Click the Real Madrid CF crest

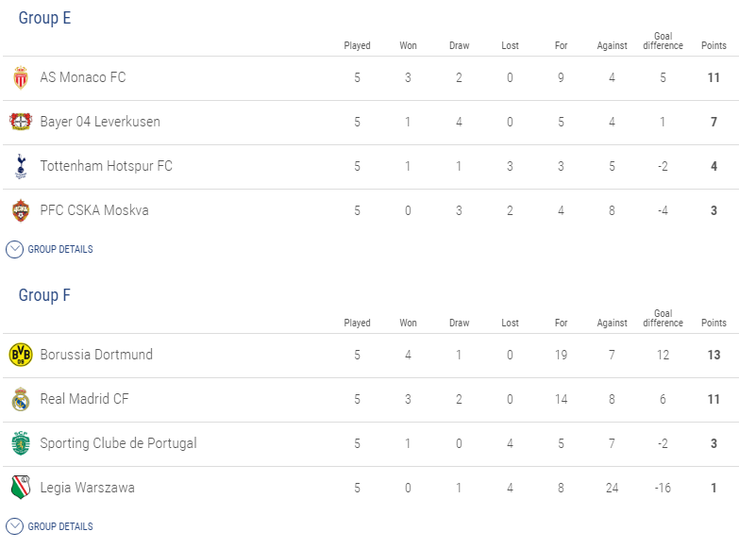click(21, 399)
